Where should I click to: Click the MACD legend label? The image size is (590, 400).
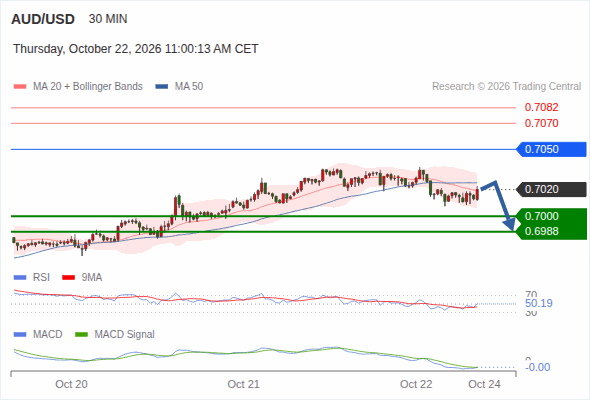[x=48, y=335]
